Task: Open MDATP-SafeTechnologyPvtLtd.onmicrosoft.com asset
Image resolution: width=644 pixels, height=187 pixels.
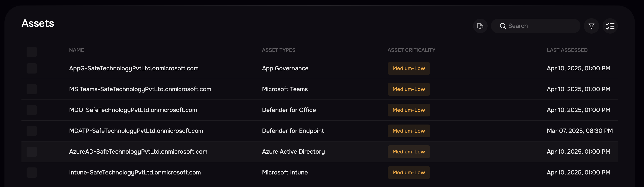Action: (136, 131)
